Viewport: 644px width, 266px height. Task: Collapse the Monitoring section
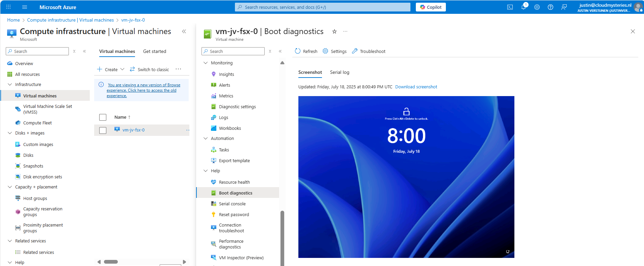tap(206, 63)
